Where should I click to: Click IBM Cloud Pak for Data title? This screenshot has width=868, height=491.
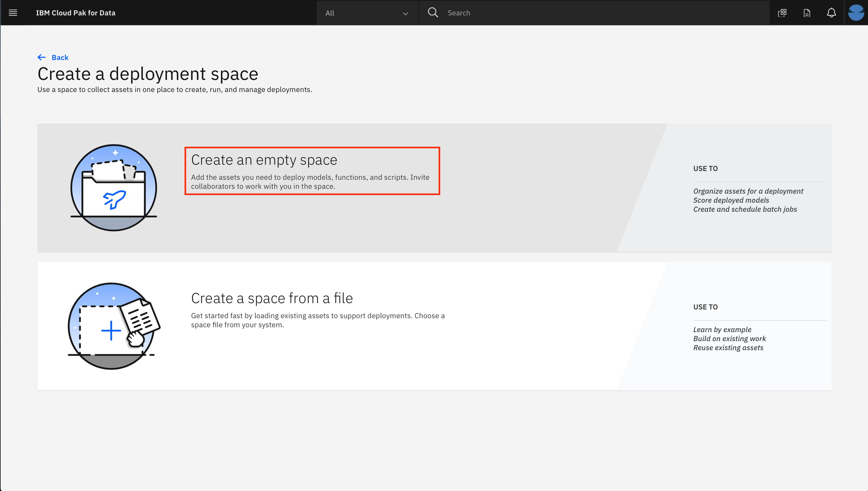[x=75, y=13]
